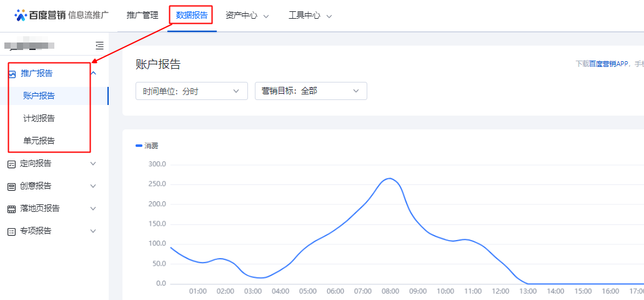Expand the 工具中心 menu

click(310, 16)
